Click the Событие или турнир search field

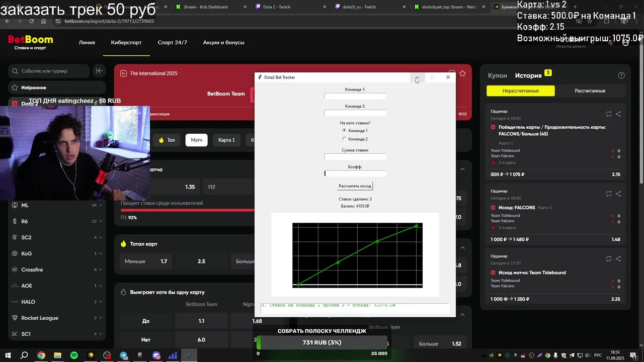point(50,71)
